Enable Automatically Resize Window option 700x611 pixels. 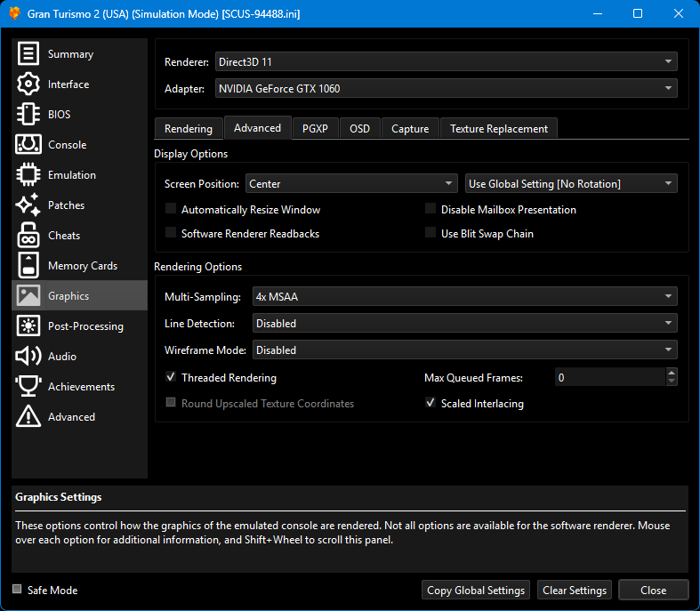(x=171, y=210)
